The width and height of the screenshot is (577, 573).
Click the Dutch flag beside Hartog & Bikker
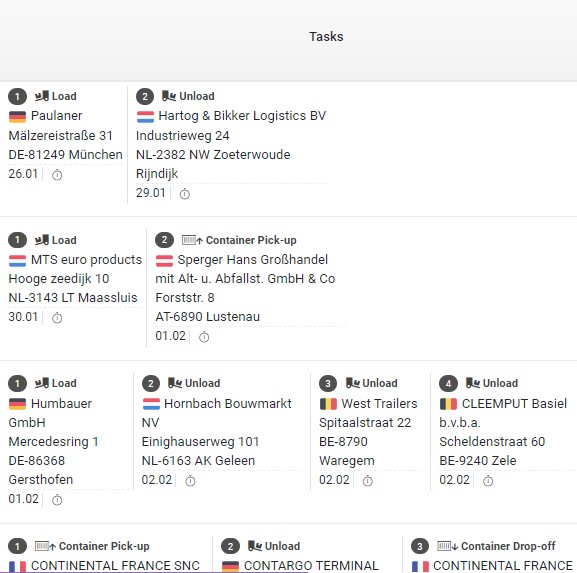click(145, 117)
